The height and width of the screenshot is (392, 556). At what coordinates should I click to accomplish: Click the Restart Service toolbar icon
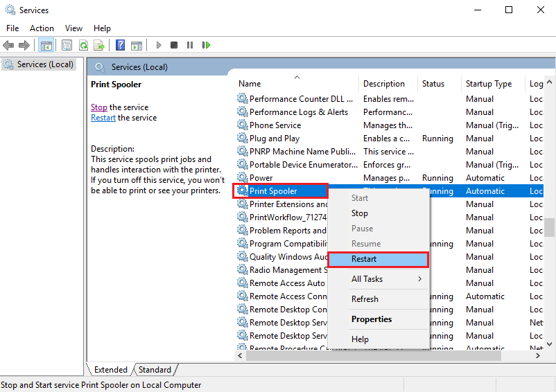[x=206, y=45]
